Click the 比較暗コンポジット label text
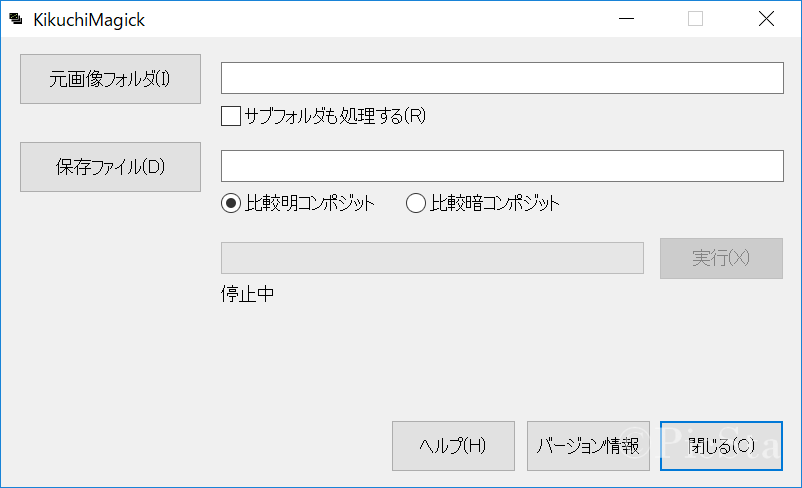802x488 pixels. point(495,204)
